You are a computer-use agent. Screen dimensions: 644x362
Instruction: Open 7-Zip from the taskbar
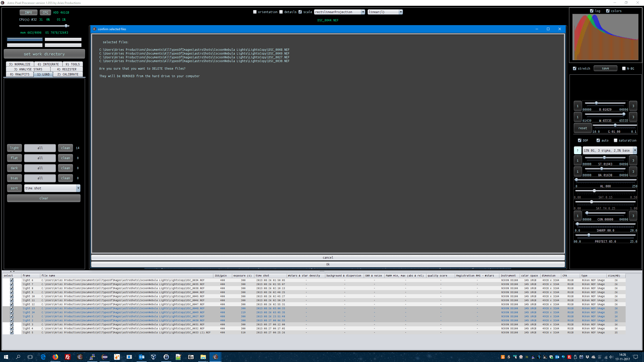tap(191, 357)
